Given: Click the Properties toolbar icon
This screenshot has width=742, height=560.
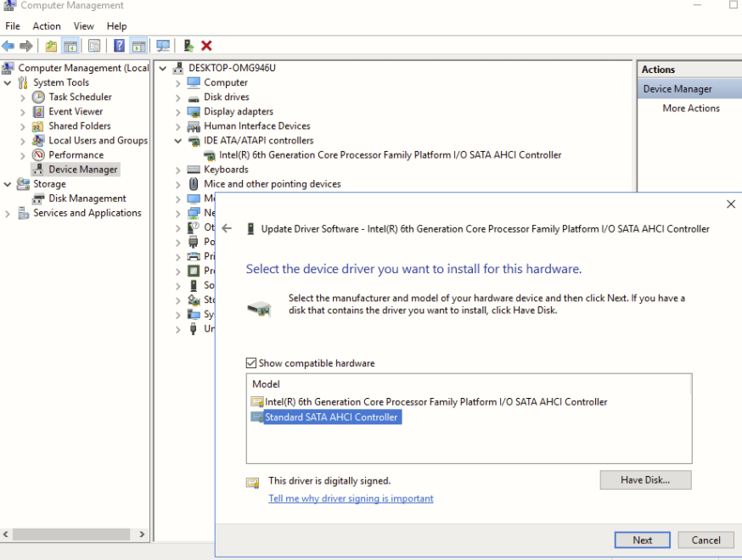Looking at the screenshot, I should (94, 46).
